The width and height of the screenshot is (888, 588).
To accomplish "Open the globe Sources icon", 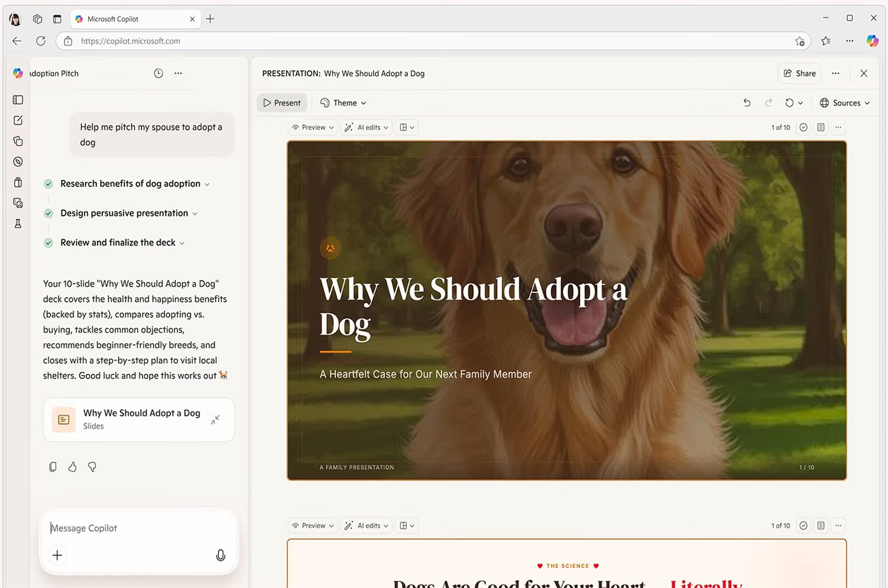I will pos(825,102).
